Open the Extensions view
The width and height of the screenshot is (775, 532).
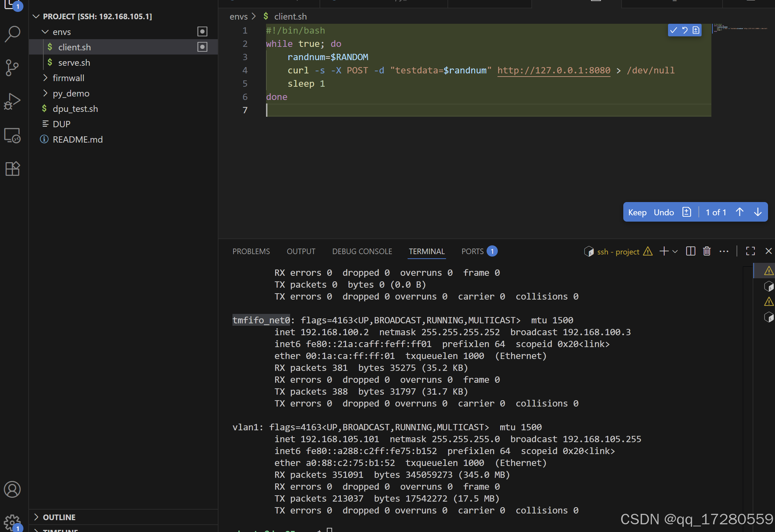coord(13,169)
